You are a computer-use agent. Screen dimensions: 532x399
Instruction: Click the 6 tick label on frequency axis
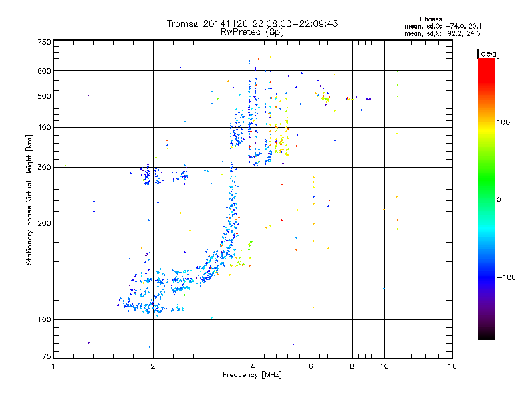pyautogui.click(x=311, y=366)
